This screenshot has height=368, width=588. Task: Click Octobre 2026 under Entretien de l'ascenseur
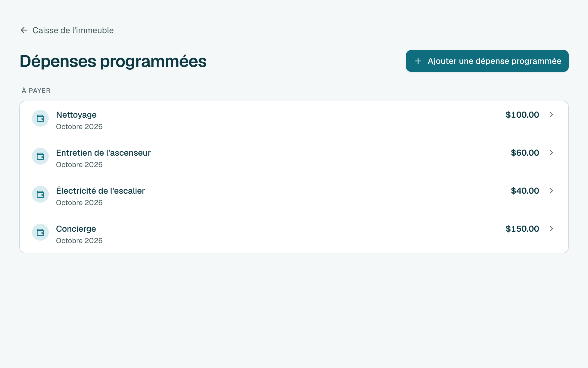79,165
